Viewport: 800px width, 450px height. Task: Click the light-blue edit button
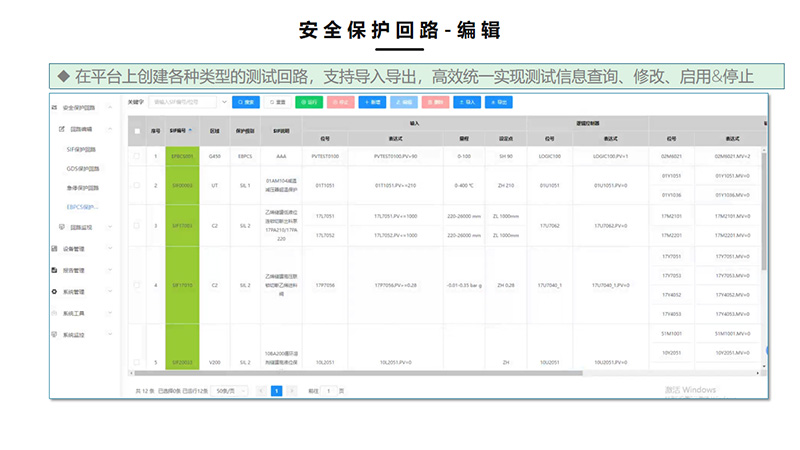[404, 102]
